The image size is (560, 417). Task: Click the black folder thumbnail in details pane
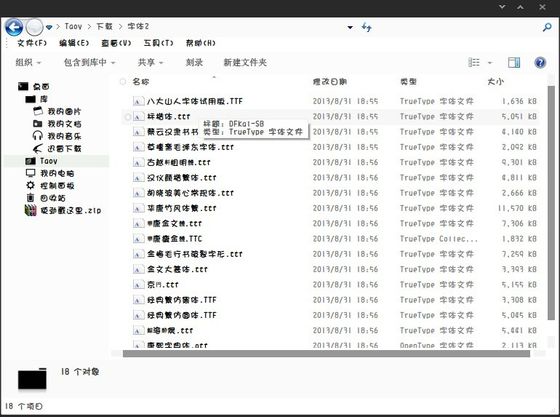tap(32, 379)
